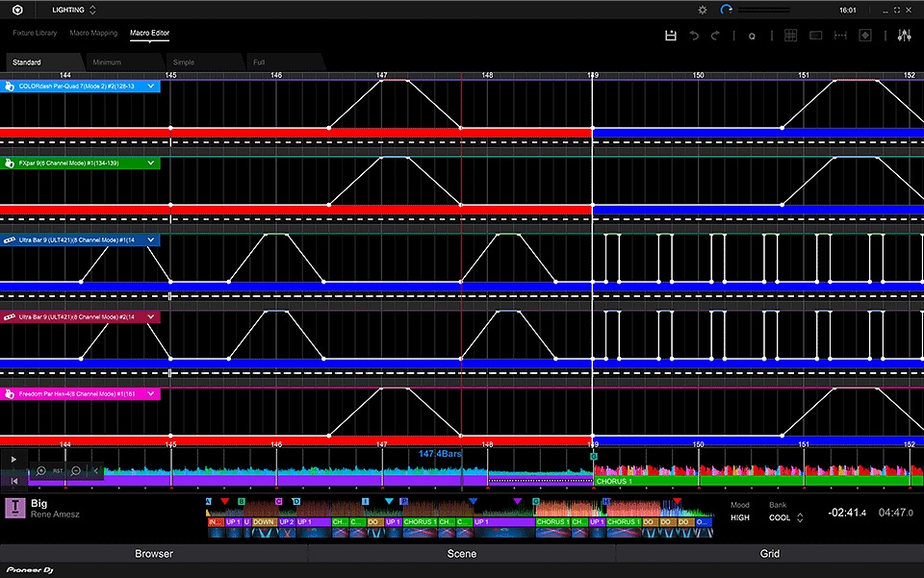Image resolution: width=924 pixels, height=578 pixels.
Task: Click memory cue marker A in overview
Action: [209, 501]
